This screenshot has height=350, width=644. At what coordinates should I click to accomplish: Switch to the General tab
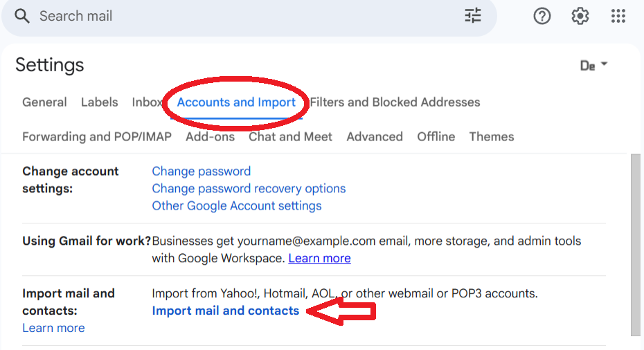click(x=44, y=102)
